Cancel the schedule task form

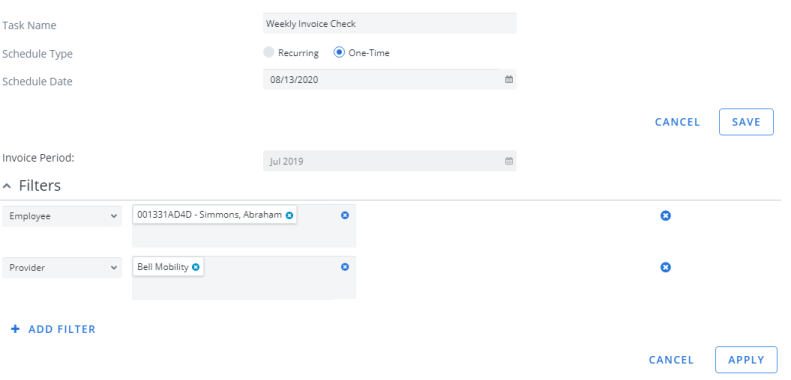pos(677,122)
